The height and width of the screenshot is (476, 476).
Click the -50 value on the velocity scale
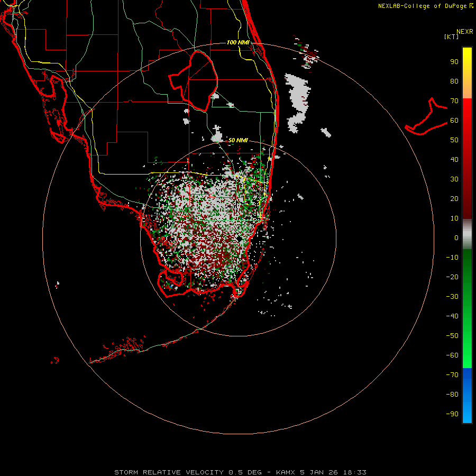452,336
